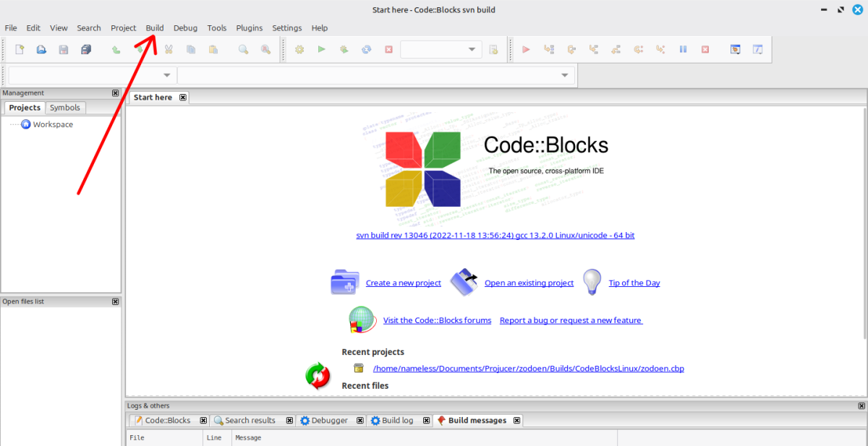Click the lightbulb Tip of the Day icon

592,283
